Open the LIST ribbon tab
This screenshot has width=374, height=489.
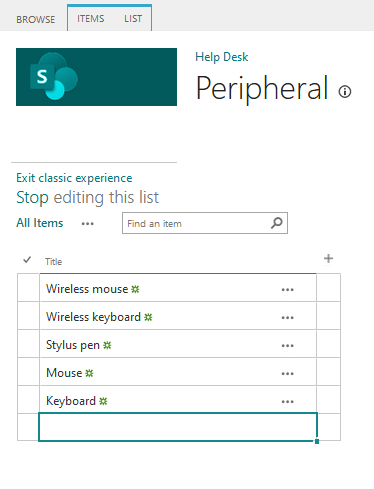coord(133,19)
